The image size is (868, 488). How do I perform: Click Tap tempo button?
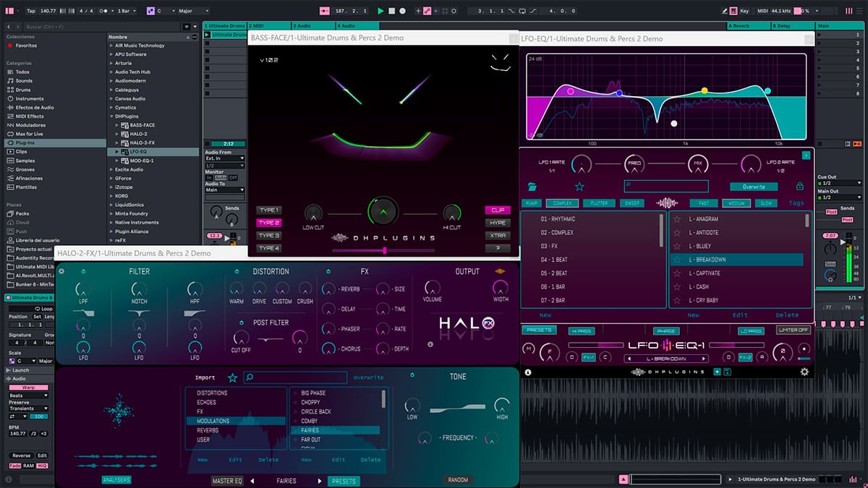(x=30, y=11)
